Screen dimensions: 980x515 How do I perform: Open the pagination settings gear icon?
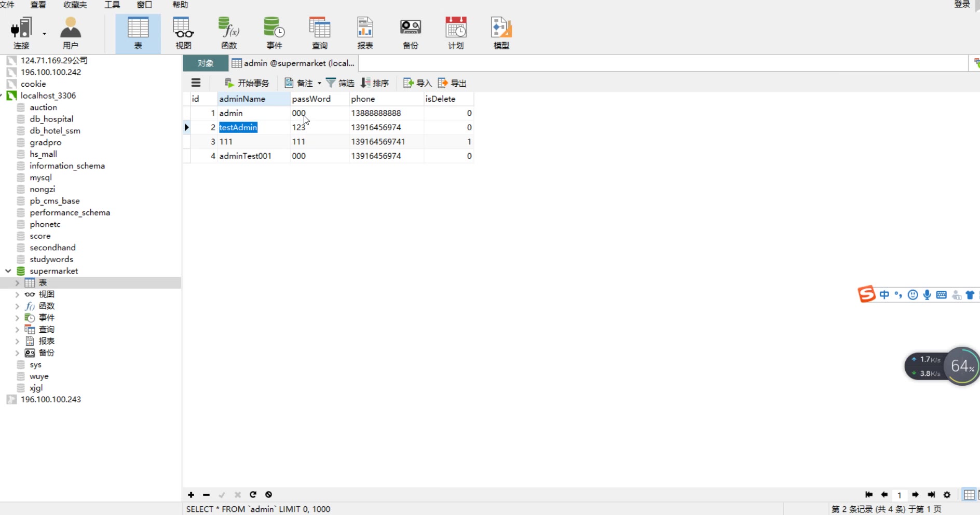[947, 495]
